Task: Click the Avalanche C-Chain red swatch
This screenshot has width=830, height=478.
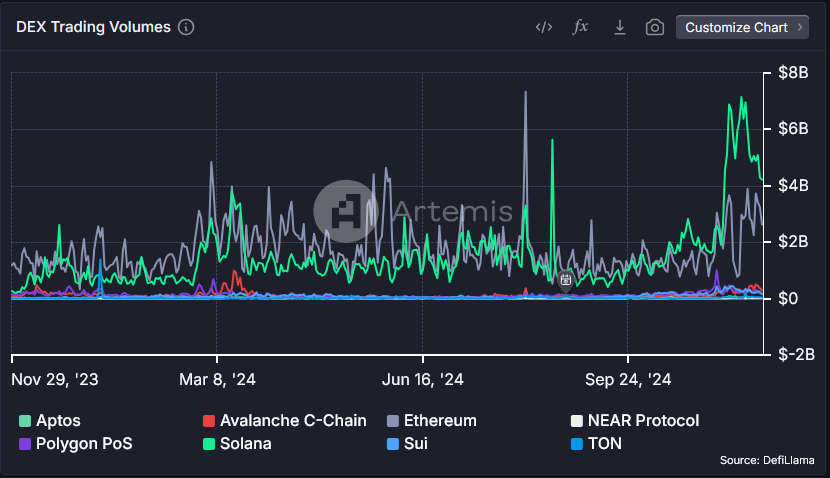Action: coord(209,421)
